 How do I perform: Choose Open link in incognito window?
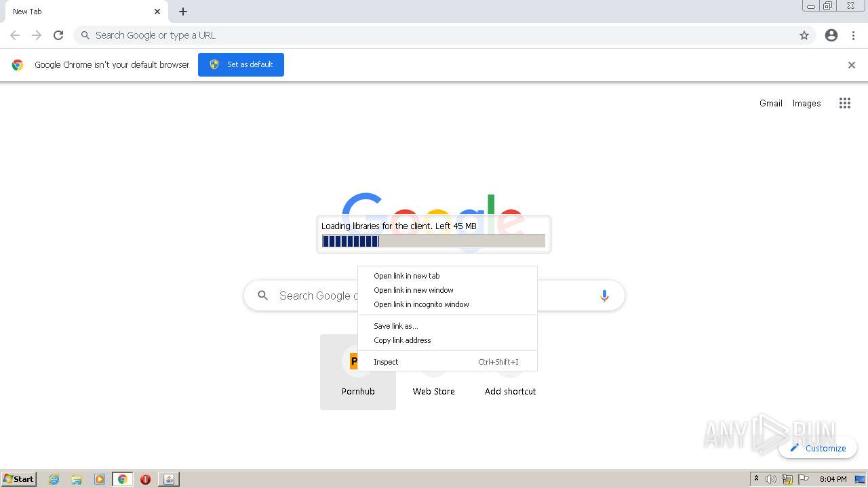(x=448, y=304)
